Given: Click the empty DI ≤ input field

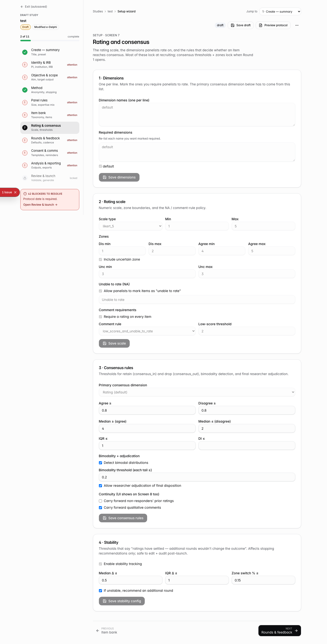Looking at the screenshot, I should pos(247,446).
